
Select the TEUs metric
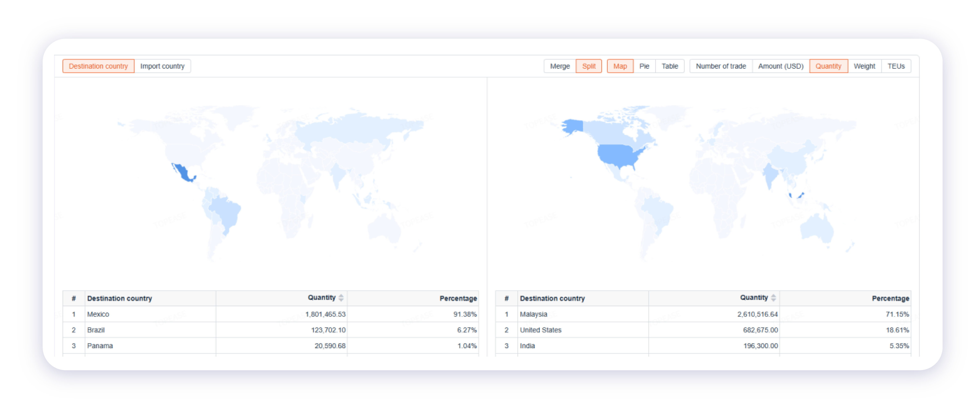click(x=896, y=66)
